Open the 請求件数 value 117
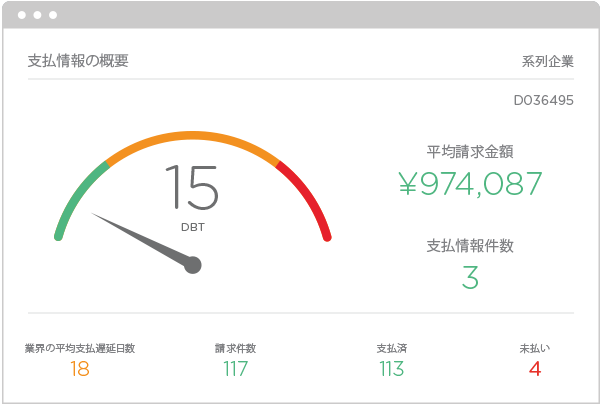This screenshot has width=600, height=404. 235,369
